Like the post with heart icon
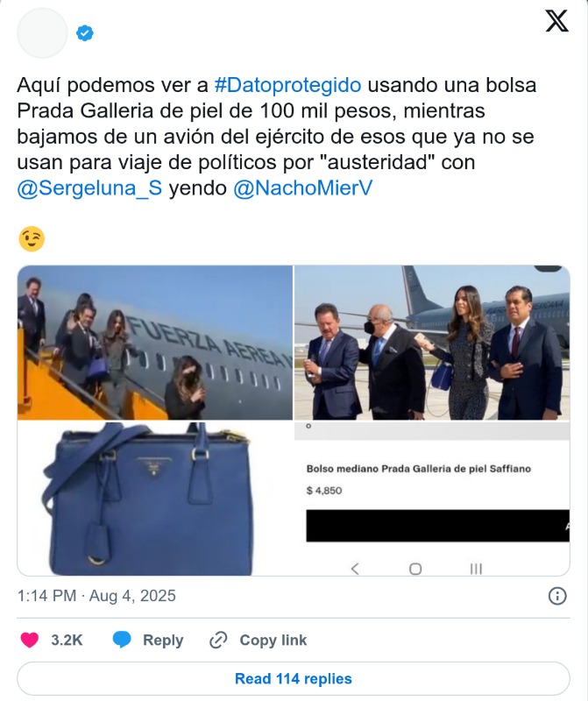Screen dimensions: 588x701 [30, 640]
